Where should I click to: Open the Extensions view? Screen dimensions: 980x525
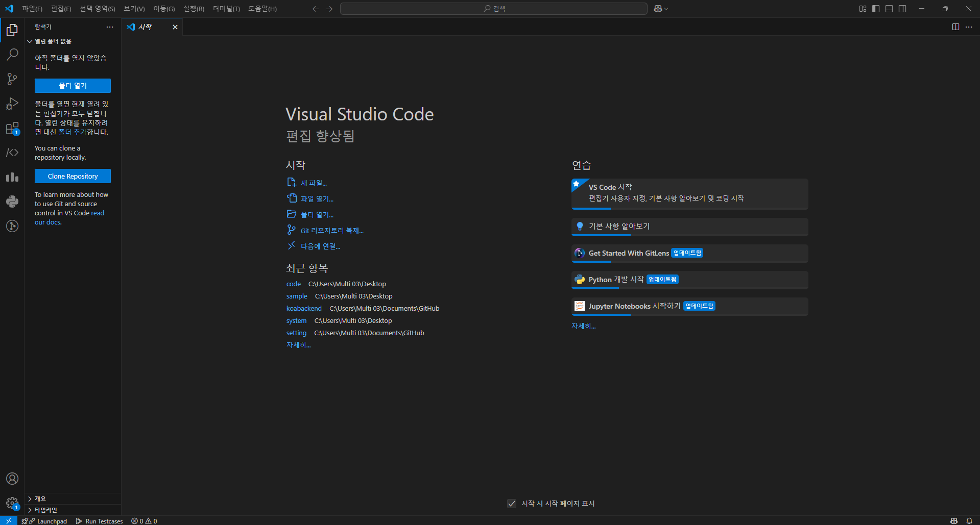(12, 128)
